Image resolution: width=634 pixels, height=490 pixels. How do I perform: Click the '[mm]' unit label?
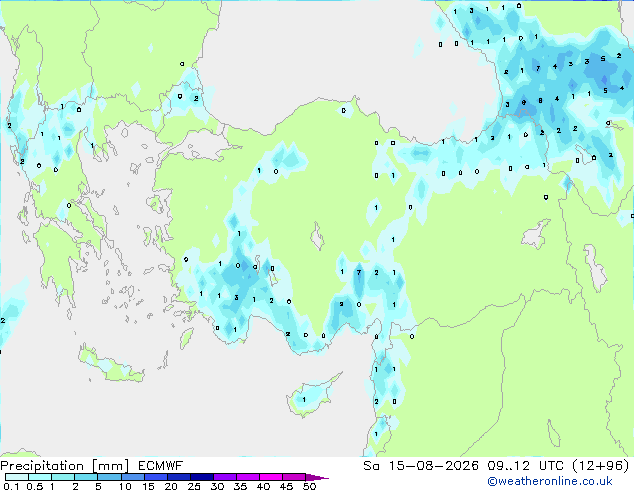pyautogui.click(x=110, y=466)
